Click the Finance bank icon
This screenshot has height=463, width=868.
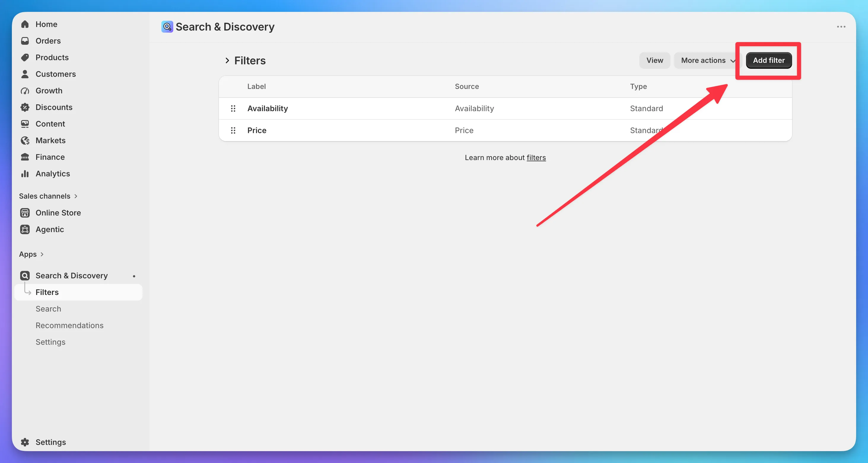(x=25, y=157)
